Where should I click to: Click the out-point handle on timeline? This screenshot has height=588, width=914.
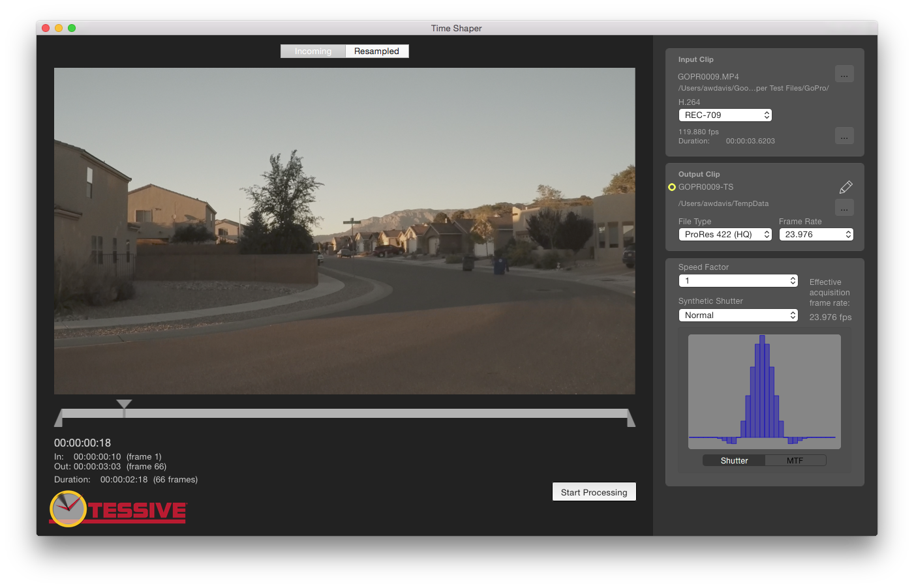(631, 418)
